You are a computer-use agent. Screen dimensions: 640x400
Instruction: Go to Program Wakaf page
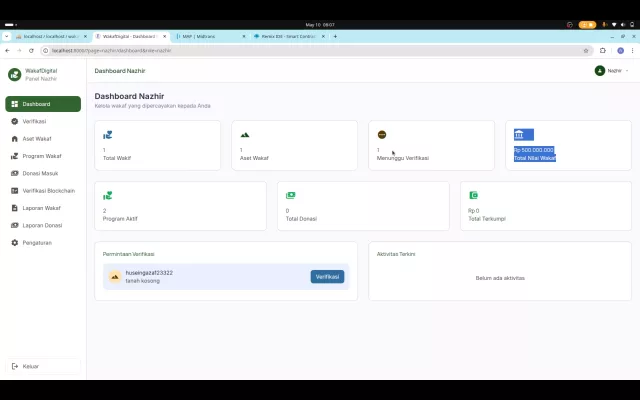43,156
